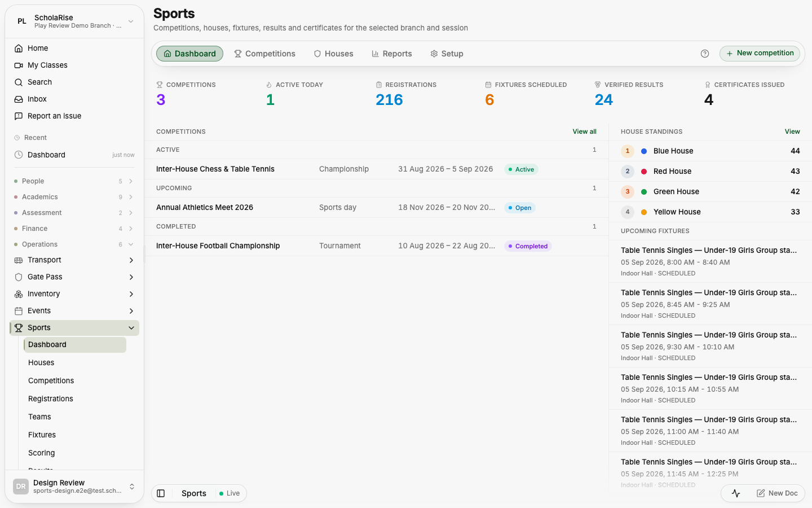
Task: Click View all competitions link
Action: pyautogui.click(x=584, y=132)
